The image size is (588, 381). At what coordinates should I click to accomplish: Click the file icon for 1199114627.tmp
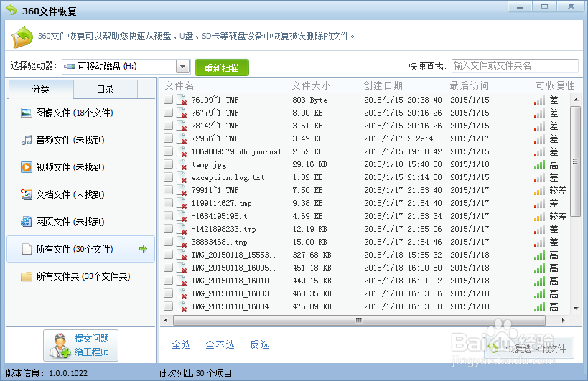pyautogui.click(x=182, y=204)
